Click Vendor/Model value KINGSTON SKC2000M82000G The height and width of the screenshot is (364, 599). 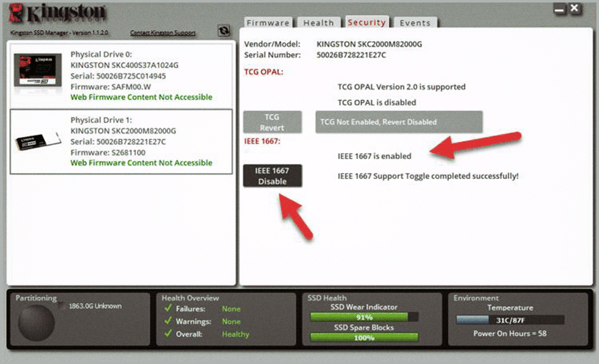[369, 44]
